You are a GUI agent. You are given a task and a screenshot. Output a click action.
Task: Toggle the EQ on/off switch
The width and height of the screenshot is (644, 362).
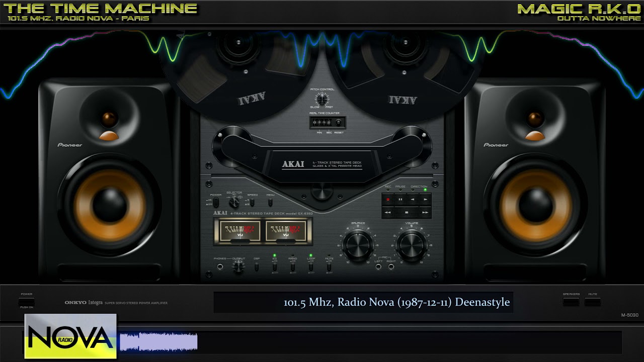click(275, 266)
